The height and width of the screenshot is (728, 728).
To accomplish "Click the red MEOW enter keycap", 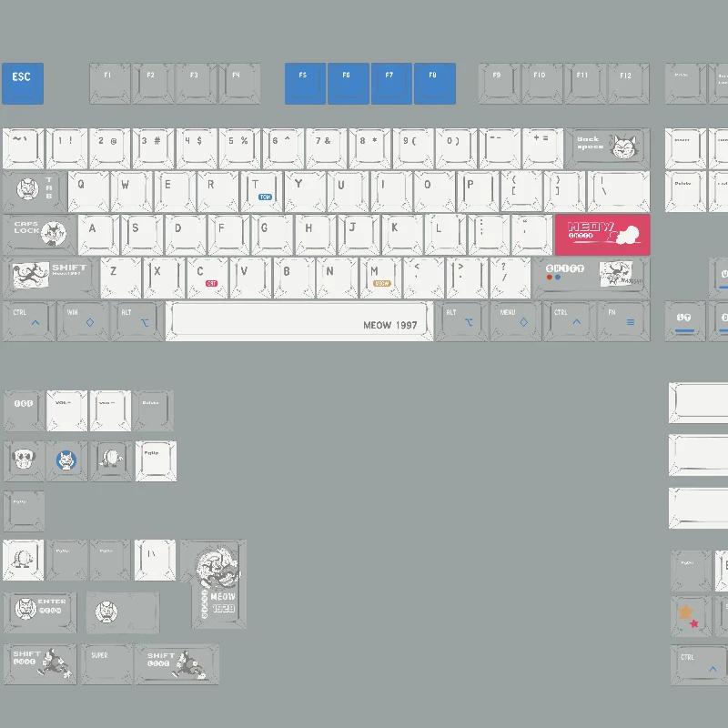I will [x=602, y=235].
